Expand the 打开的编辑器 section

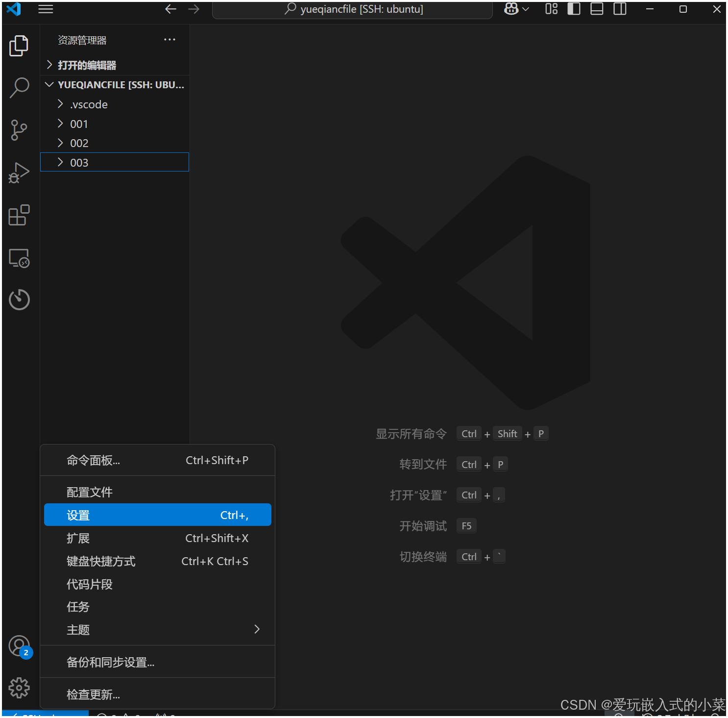click(x=115, y=65)
